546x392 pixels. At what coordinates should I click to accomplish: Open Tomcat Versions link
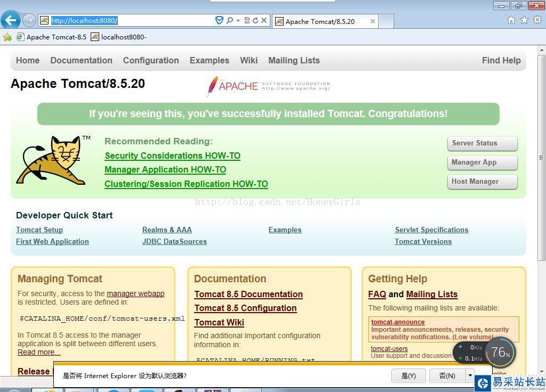(x=423, y=241)
